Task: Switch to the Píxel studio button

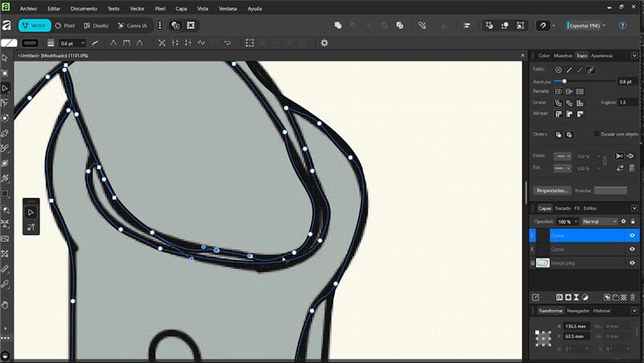Action: click(65, 26)
